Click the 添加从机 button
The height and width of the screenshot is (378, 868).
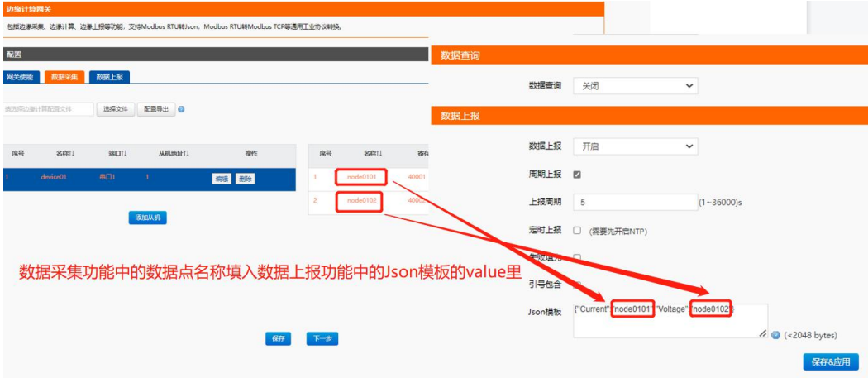(147, 218)
